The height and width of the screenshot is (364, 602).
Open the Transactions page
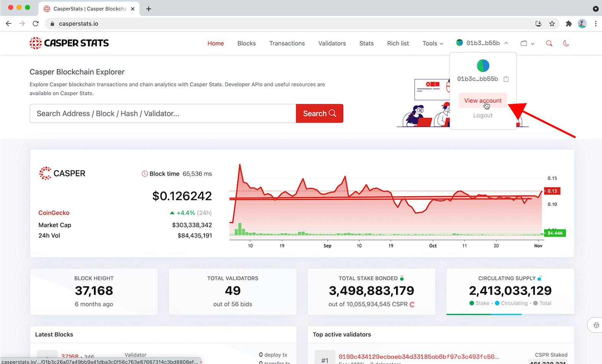(x=287, y=43)
